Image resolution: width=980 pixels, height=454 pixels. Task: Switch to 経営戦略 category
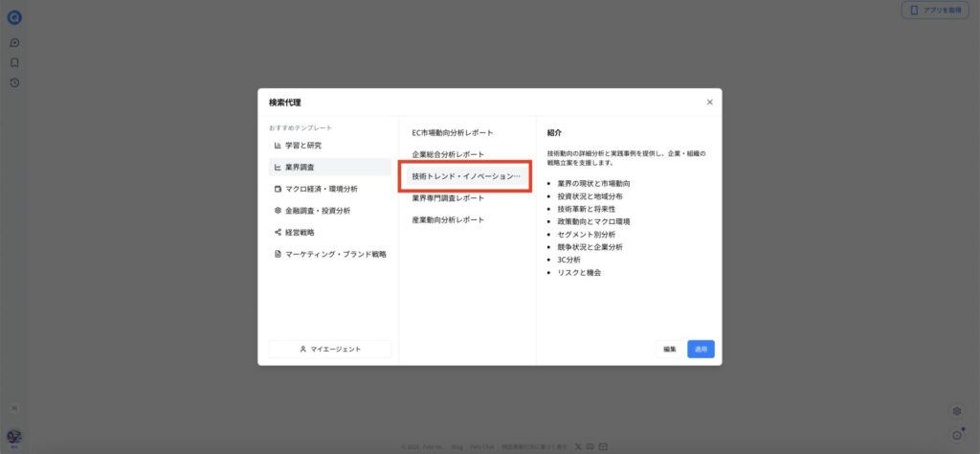330,232
